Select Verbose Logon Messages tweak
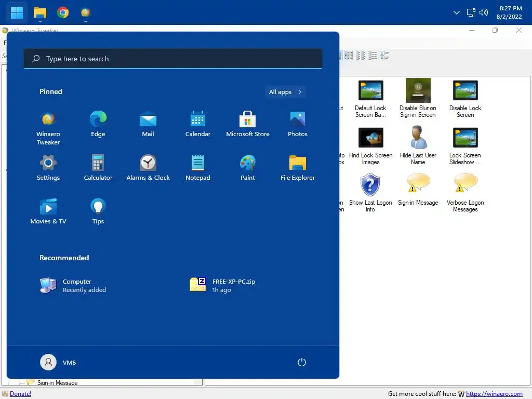This screenshot has height=399, width=532. [465, 193]
